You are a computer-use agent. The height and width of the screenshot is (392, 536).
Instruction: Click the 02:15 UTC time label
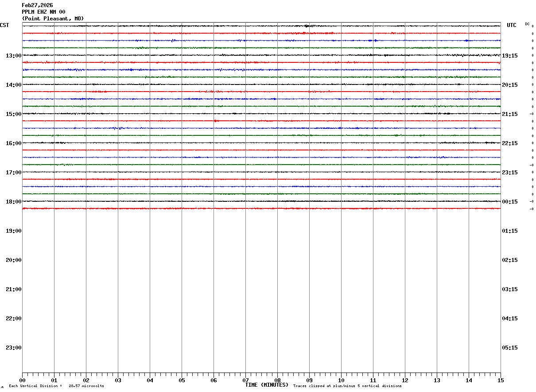coord(510,260)
